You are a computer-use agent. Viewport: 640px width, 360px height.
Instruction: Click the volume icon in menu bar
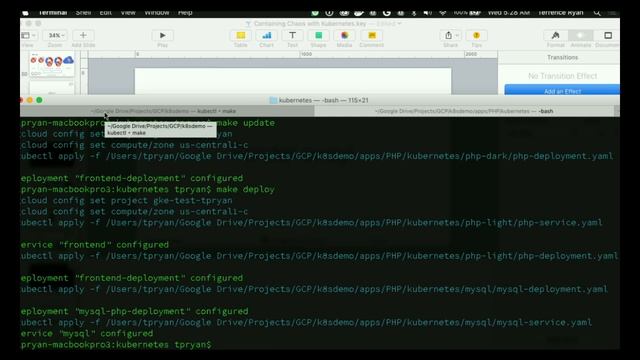click(427, 13)
